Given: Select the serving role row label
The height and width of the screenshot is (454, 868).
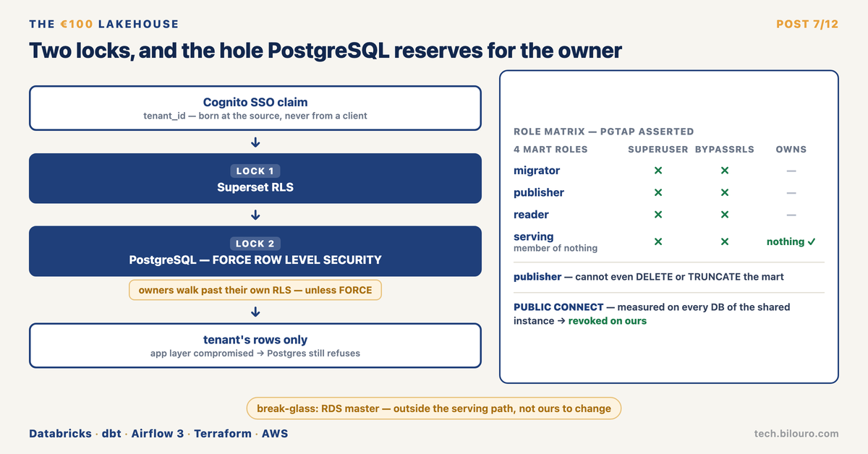Looking at the screenshot, I should [534, 236].
